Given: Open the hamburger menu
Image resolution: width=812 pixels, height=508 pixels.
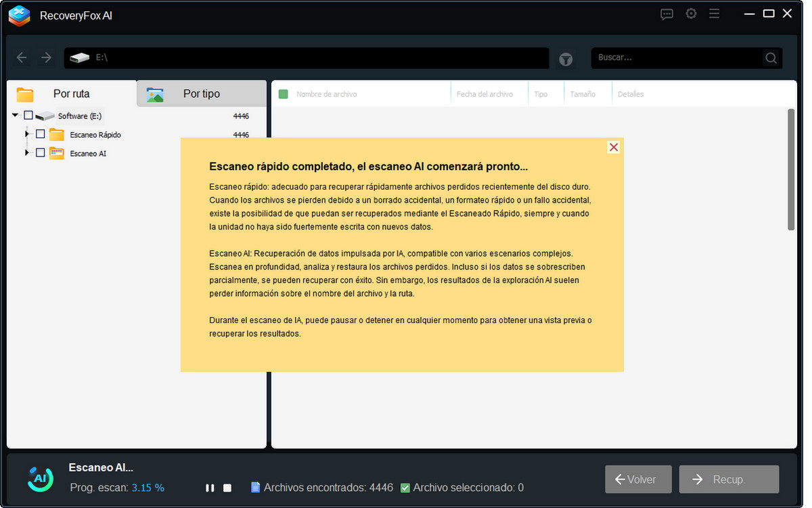Looking at the screenshot, I should (x=715, y=14).
